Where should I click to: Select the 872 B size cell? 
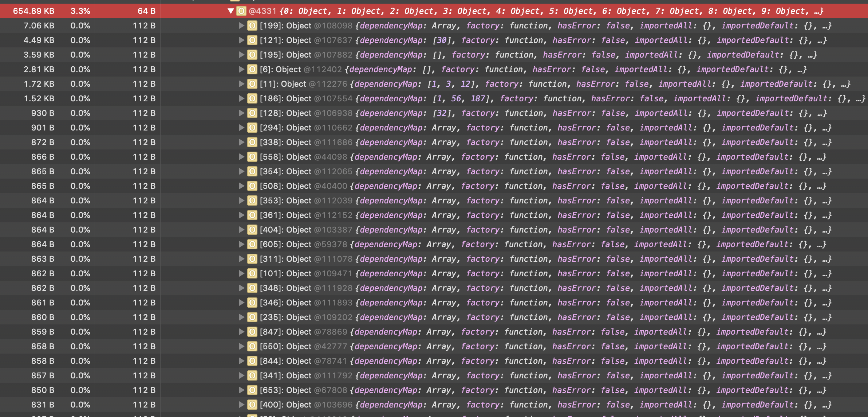pos(43,142)
